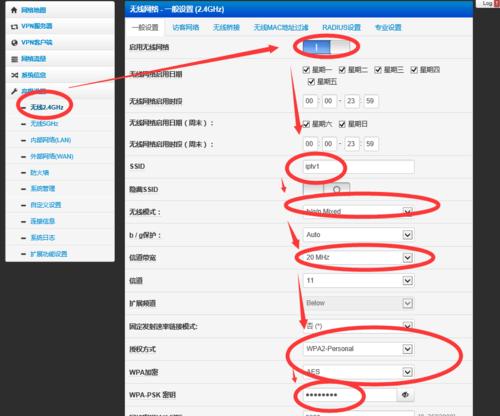Click the network traffic bars icon
Image resolution: width=500 pixels, height=416 pixels.
(14, 59)
